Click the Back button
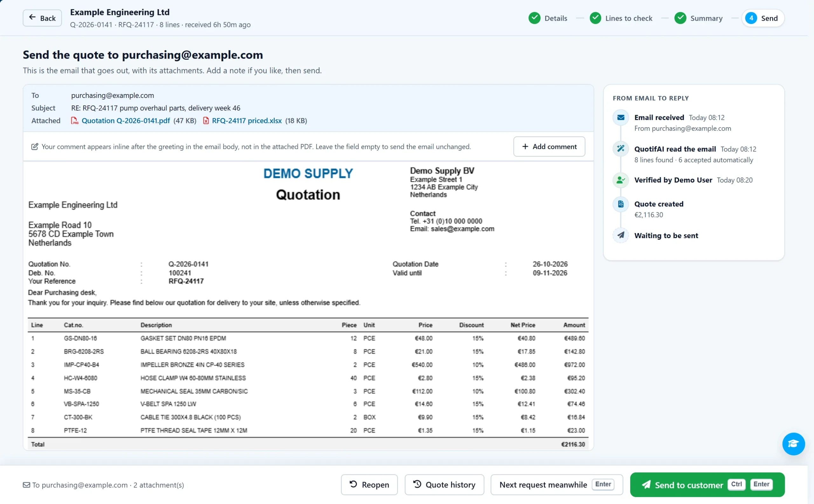 tap(42, 18)
